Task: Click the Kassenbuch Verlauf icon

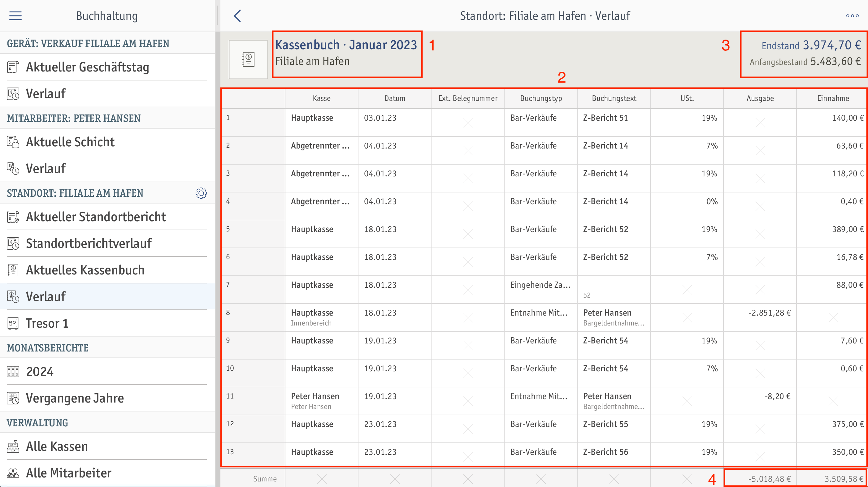Action: click(x=13, y=296)
